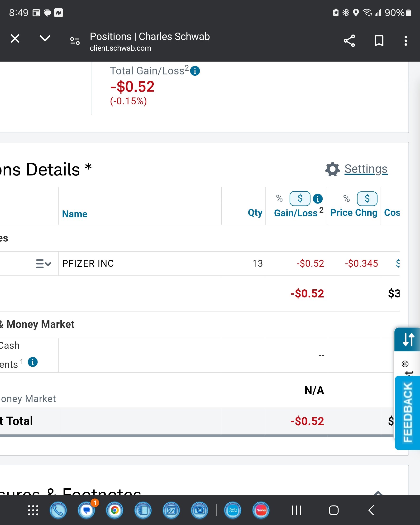The image size is (420, 525).
Task: Switch Gain/Loss to percent view
Action: (279, 199)
